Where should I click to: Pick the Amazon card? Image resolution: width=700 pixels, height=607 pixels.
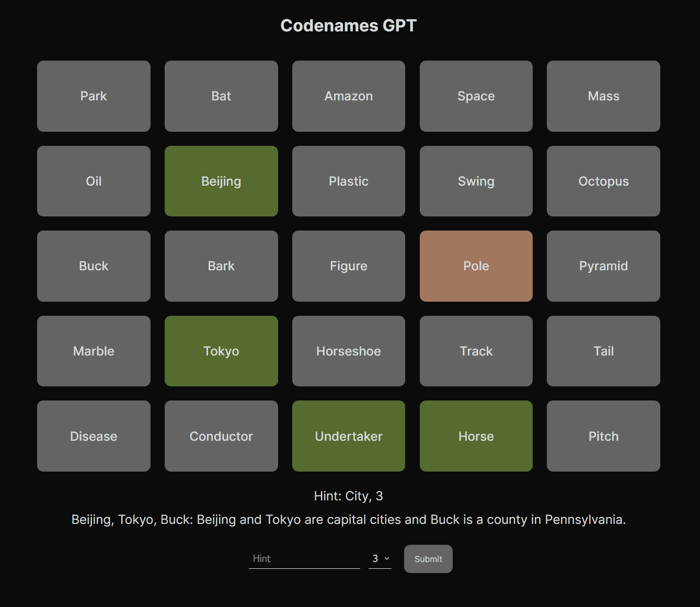coord(349,96)
